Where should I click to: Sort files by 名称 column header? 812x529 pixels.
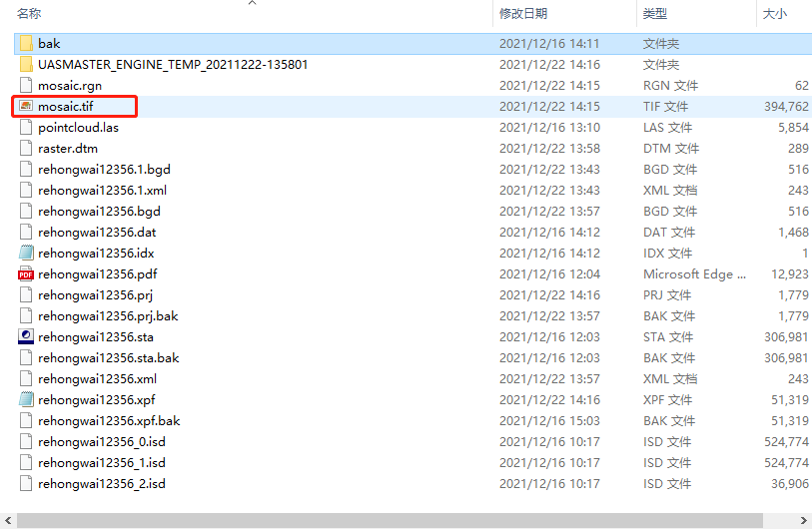[x=30, y=14]
